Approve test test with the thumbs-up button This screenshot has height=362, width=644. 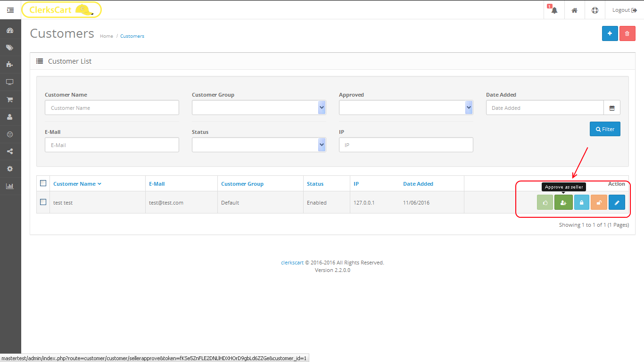coord(545,203)
